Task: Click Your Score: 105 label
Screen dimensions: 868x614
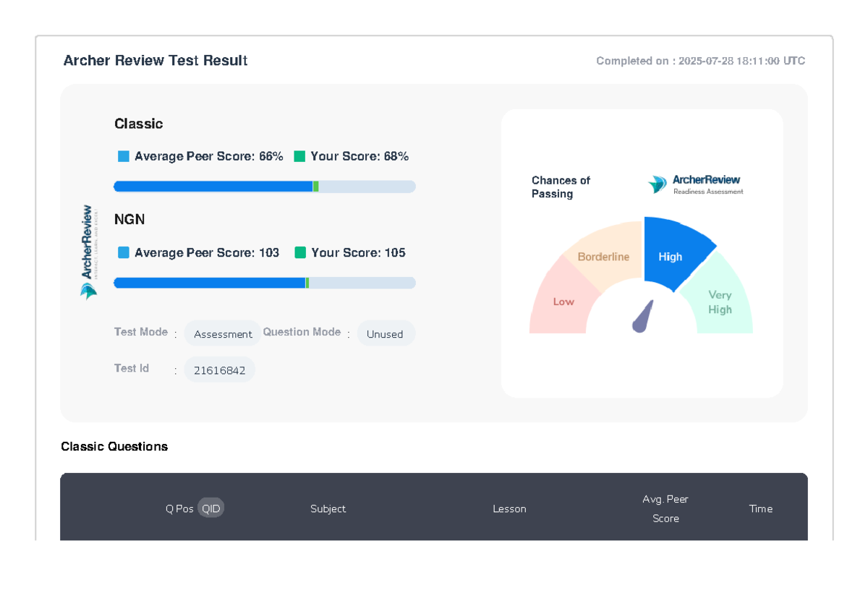Action: (358, 252)
